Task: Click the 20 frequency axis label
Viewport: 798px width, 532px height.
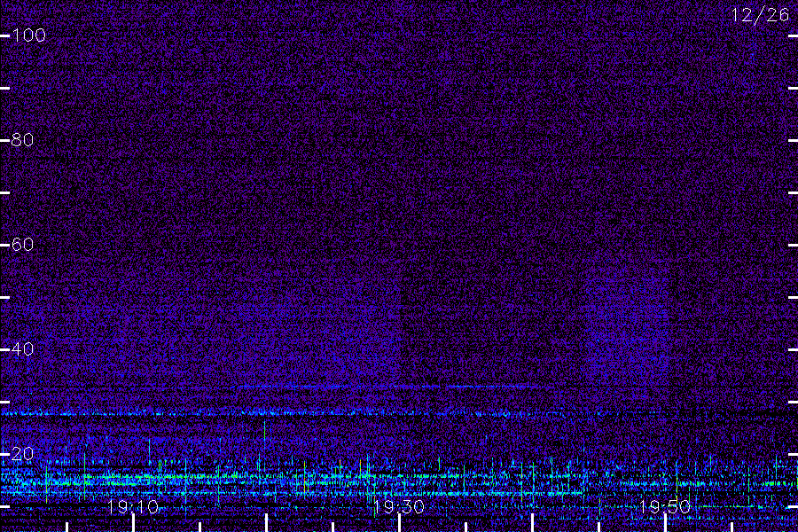Action: pyautogui.click(x=22, y=454)
